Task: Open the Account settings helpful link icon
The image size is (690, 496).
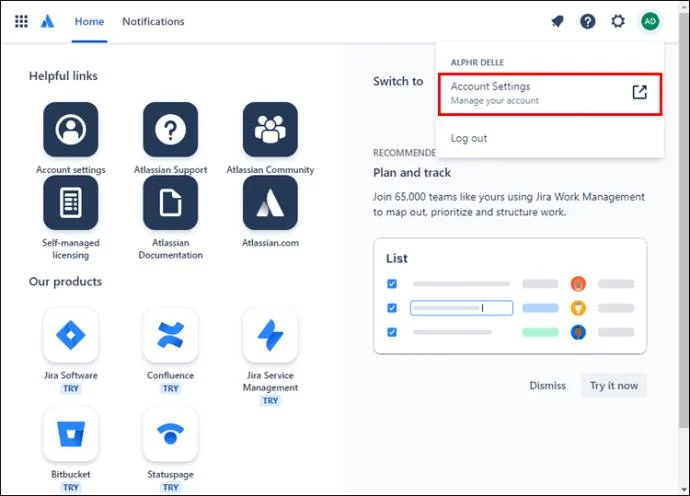Action: click(71, 129)
